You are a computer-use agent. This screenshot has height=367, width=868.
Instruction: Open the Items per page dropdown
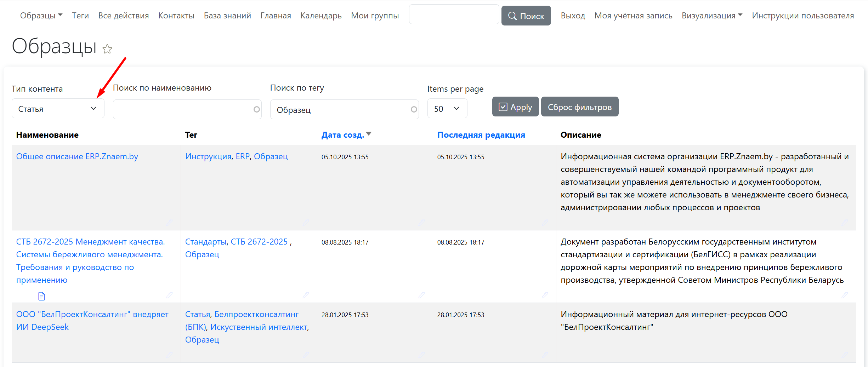point(447,109)
